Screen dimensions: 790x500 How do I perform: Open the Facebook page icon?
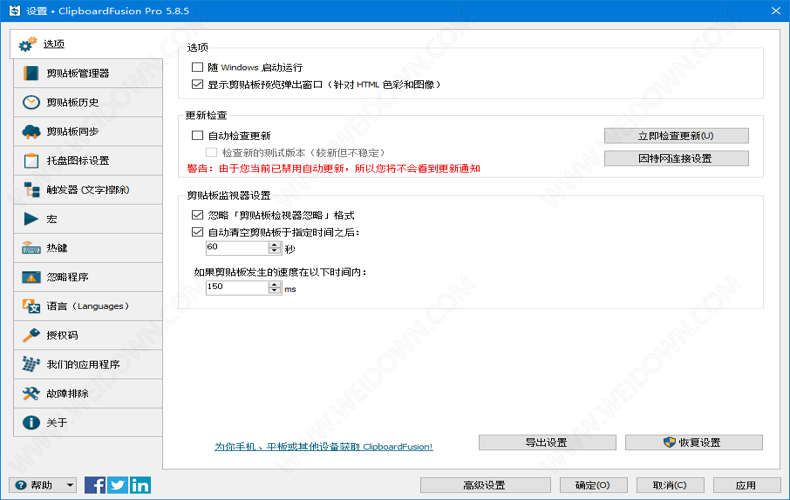pos(95,485)
